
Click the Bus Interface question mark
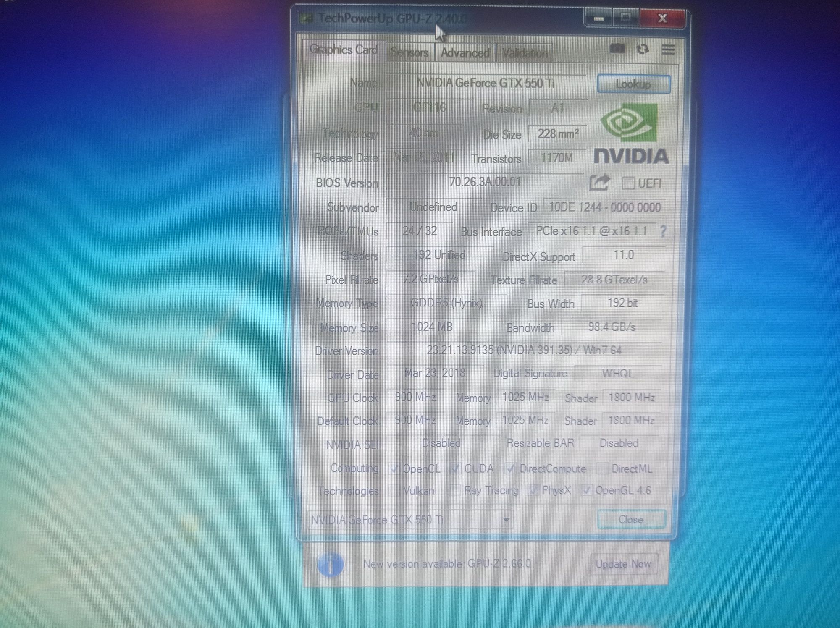pyautogui.click(x=663, y=231)
